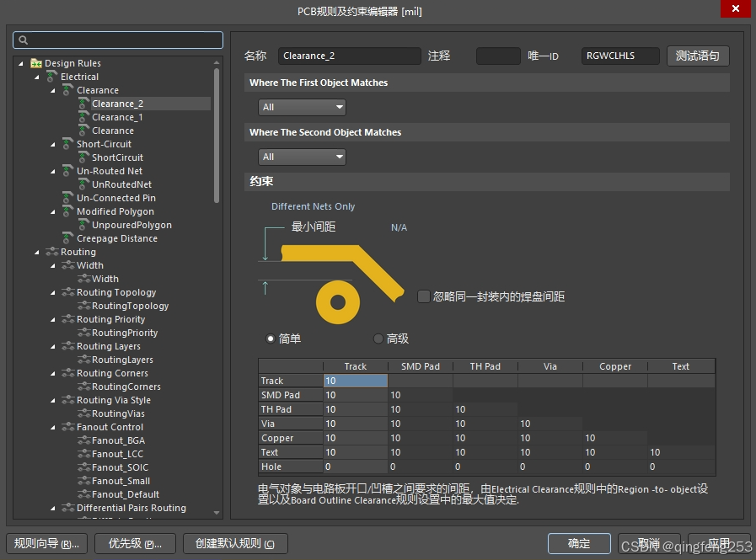Open the 优先级 priorities dialog
756x560 pixels.
(135, 544)
